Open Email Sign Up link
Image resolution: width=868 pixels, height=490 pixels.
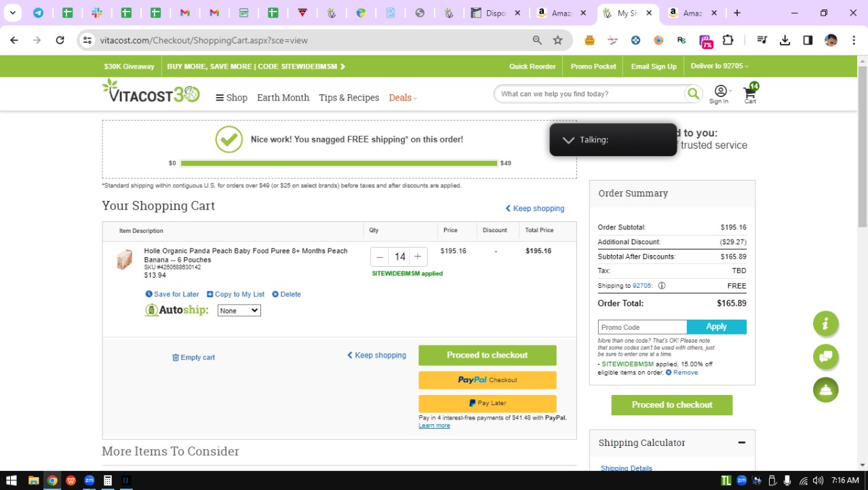pos(654,67)
